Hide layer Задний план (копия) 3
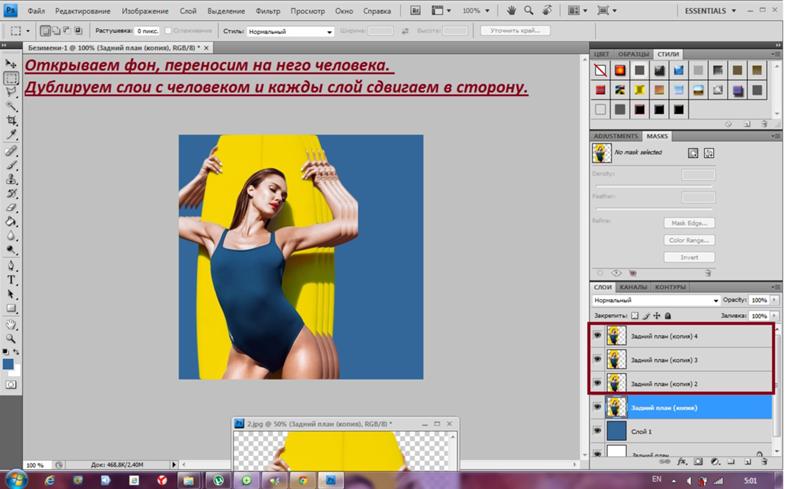Screen dimensions: 800x489 [597, 359]
